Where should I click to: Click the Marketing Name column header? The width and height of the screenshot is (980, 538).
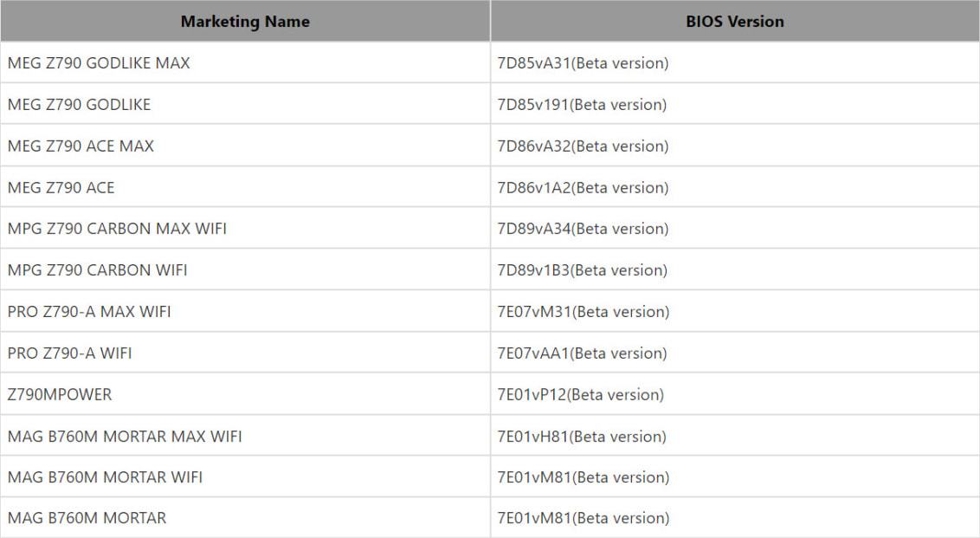pos(245,22)
